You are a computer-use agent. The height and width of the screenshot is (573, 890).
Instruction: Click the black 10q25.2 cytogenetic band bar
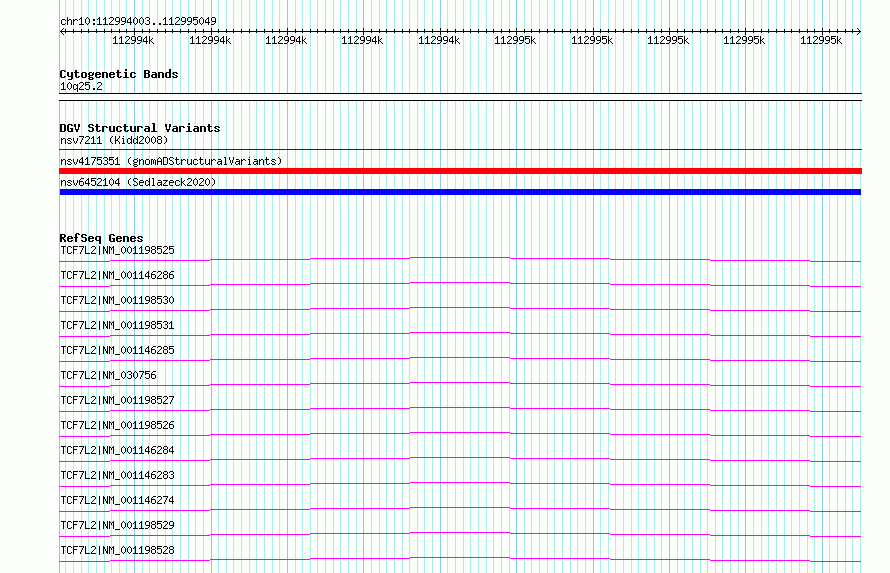click(x=460, y=97)
